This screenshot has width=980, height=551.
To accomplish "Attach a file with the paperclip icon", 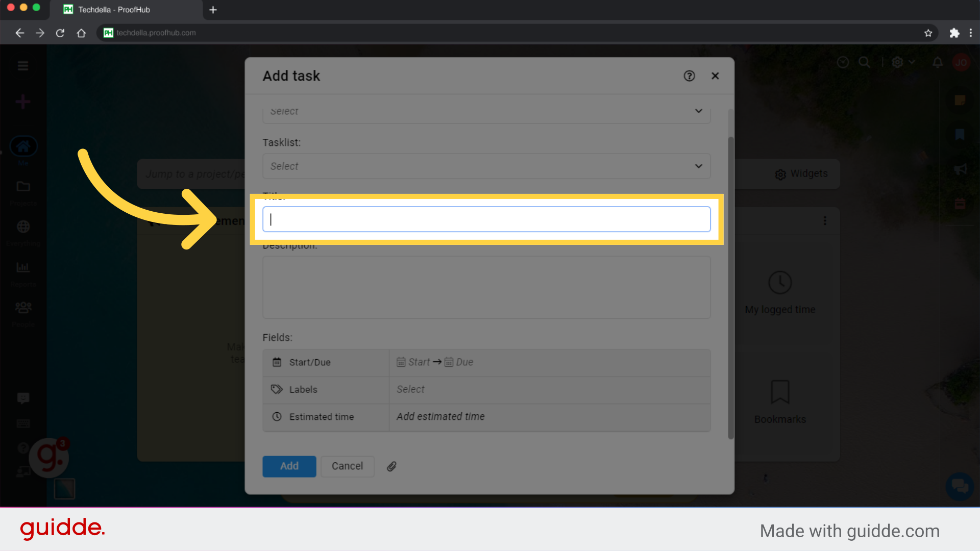I will tap(392, 466).
